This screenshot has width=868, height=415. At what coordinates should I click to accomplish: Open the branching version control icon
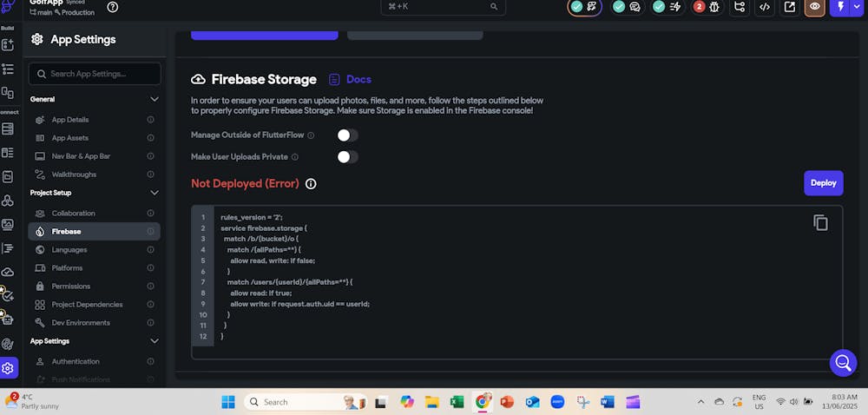coord(740,7)
